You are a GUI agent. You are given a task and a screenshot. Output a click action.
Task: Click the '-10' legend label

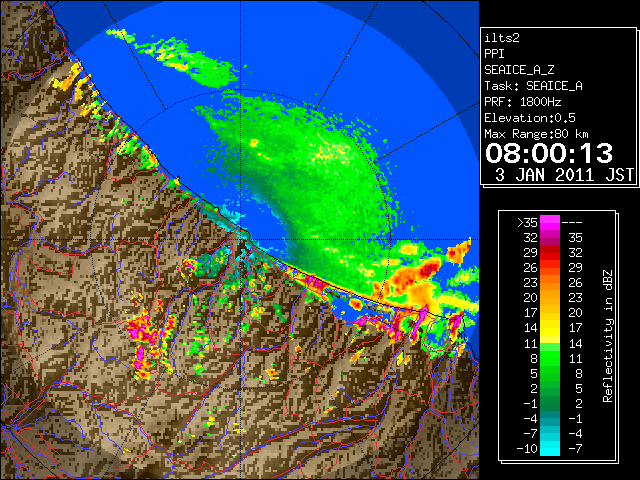click(527, 449)
